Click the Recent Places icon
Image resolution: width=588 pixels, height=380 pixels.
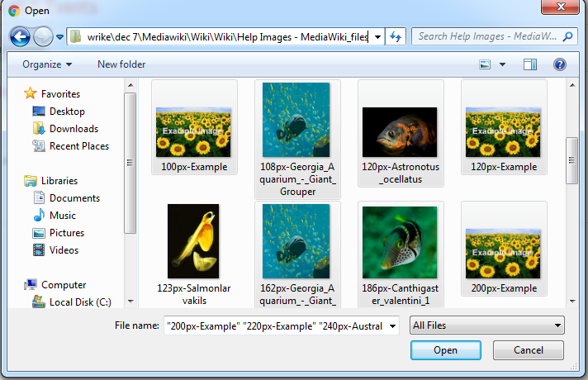39,145
